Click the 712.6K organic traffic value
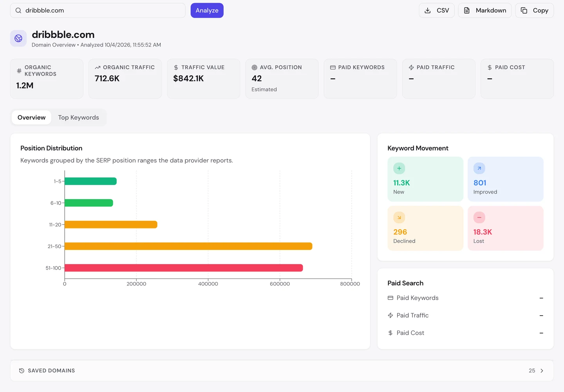The image size is (564, 392). pyautogui.click(x=107, y=79)
